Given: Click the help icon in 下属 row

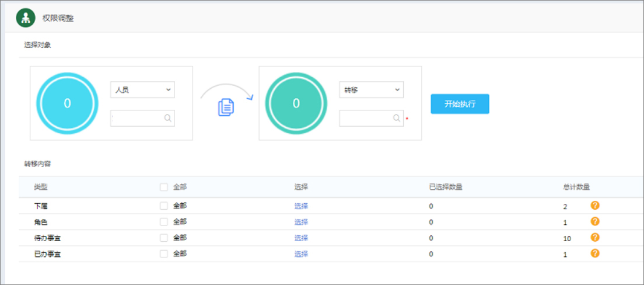Looking at the screenshot, I should (x=595, y=205).
